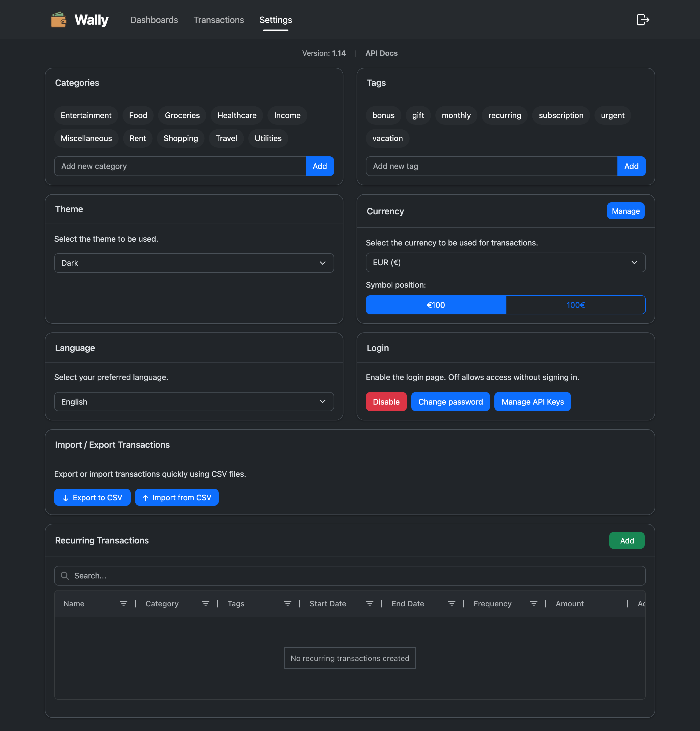The image size is (700, 731).
Task: Open the Frequency column filter icon
Action: (533, 603)
